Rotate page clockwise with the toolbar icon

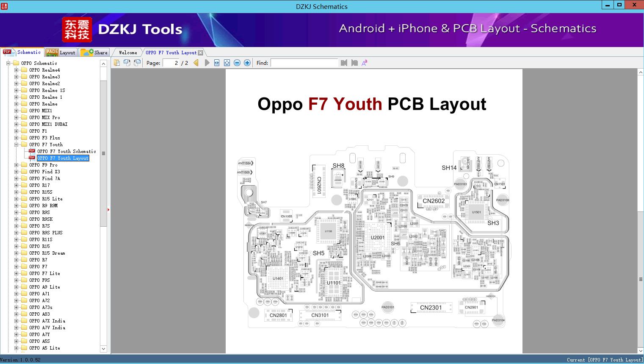[137, 63]
